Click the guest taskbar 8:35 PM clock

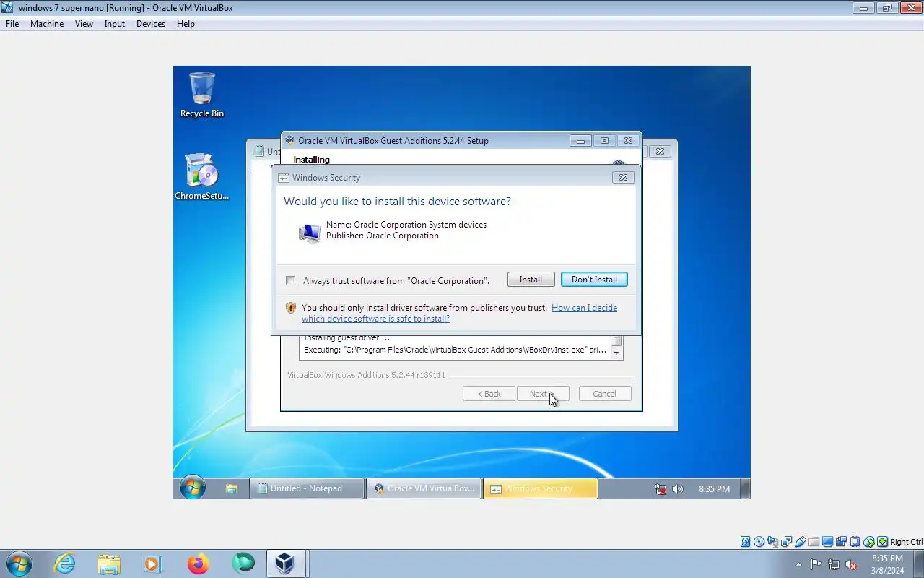click(x=714, y=489)
